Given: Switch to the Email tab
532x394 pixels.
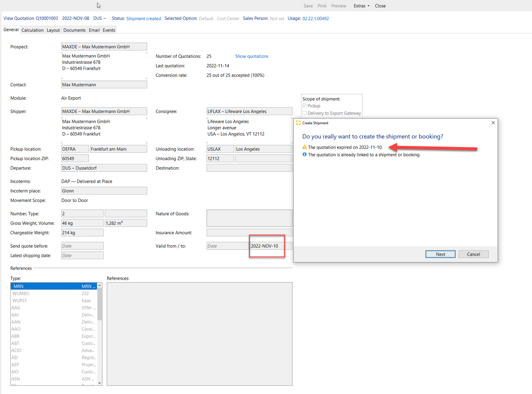Looking at the screenshot, I should (x=94, y=30).
